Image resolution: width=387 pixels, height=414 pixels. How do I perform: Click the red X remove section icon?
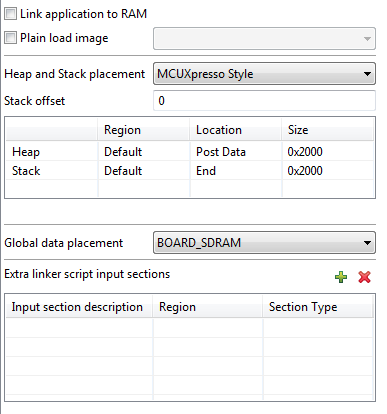[x=364, y=277]
